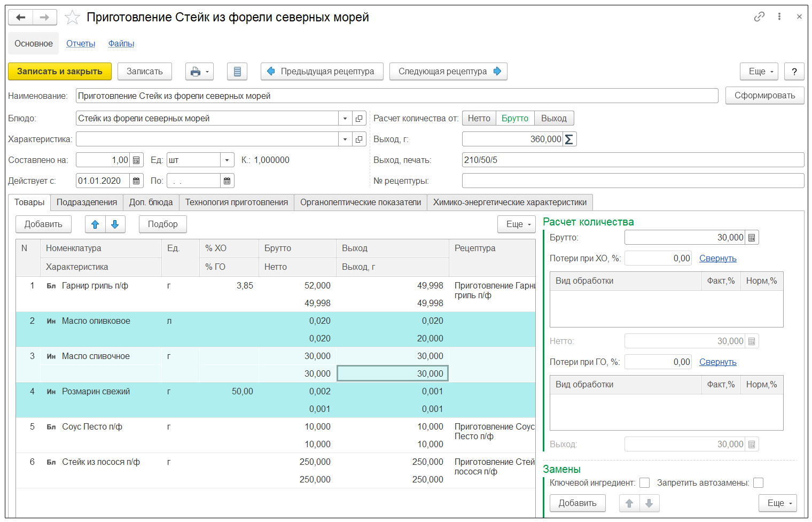
Task: Open the Подразделения tab
Action: [87, 202]
